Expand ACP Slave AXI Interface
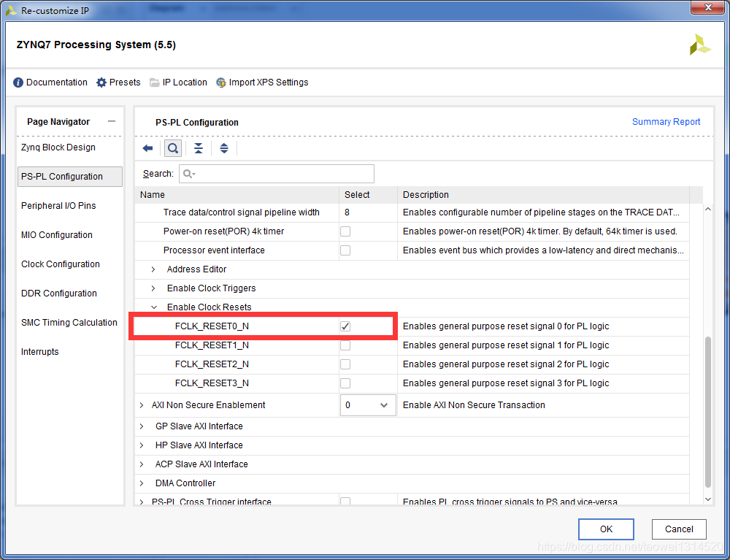This screenshot has height=560, width=730. 142,464
